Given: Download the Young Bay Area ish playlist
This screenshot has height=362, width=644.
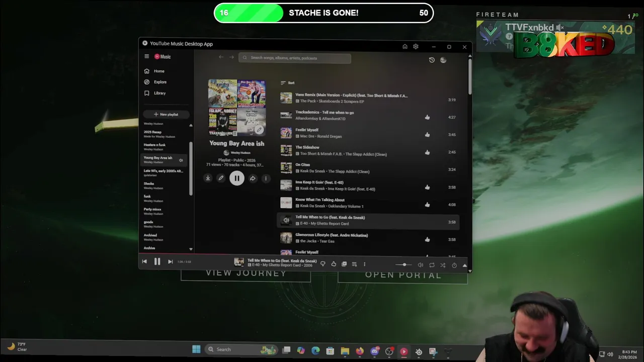Looking at the screenshot, I should (208, 178).
